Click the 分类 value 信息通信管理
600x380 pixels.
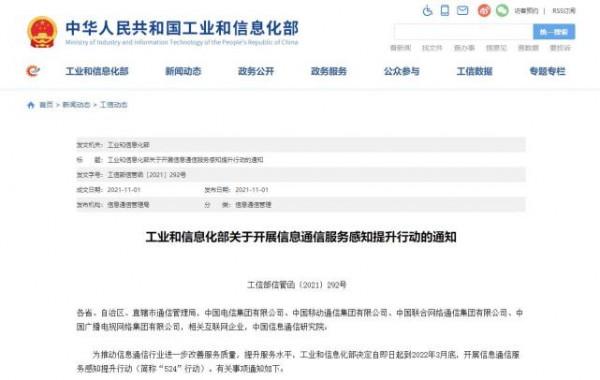[253, 205]
